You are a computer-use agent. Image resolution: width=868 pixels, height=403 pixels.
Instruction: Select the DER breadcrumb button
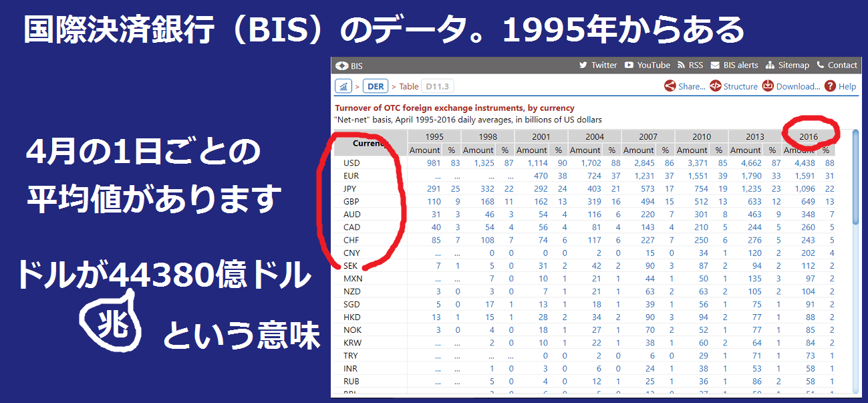[376, 86]
